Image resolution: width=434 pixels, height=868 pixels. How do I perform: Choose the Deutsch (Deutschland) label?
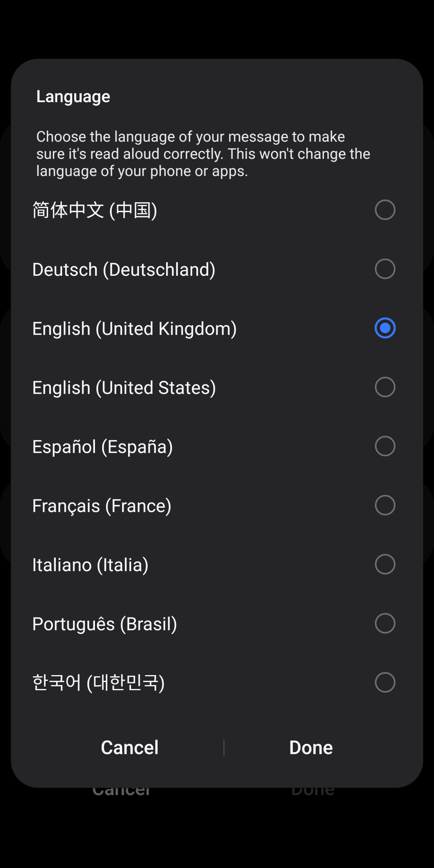124,270
